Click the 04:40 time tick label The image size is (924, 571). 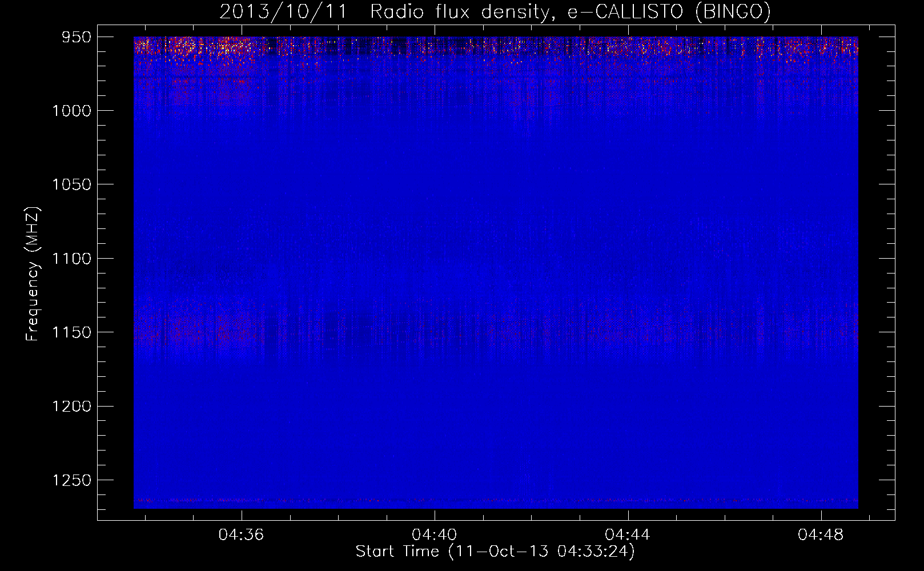(435, 535)
